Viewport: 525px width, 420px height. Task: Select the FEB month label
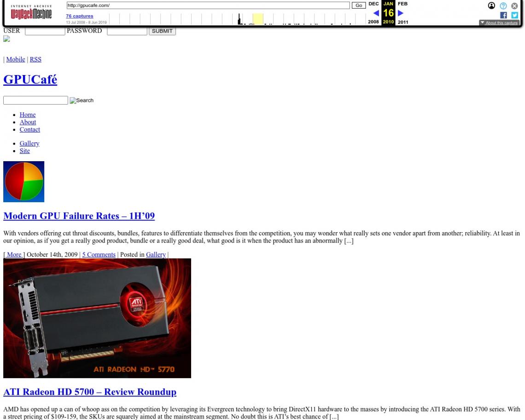[x=403, y=4]
